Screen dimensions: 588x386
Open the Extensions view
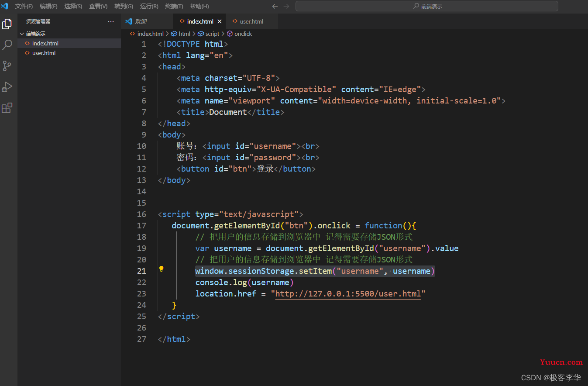click(7, 108)
